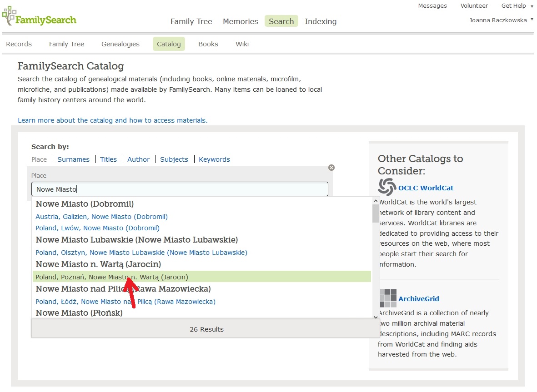Image resolution: width=537 pixels, height=392 pixels.
Task: Select Poland, Poznań, Nowe Miasto n. Wartą
Action: 112,277
